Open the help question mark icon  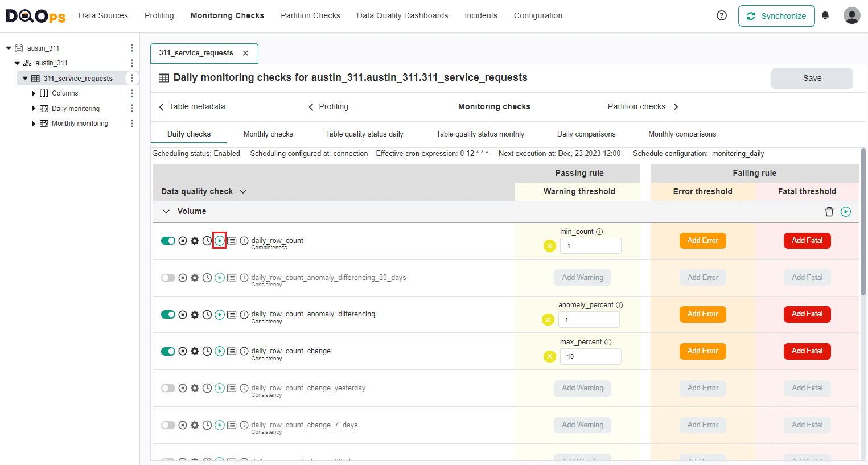coord(721,15)
